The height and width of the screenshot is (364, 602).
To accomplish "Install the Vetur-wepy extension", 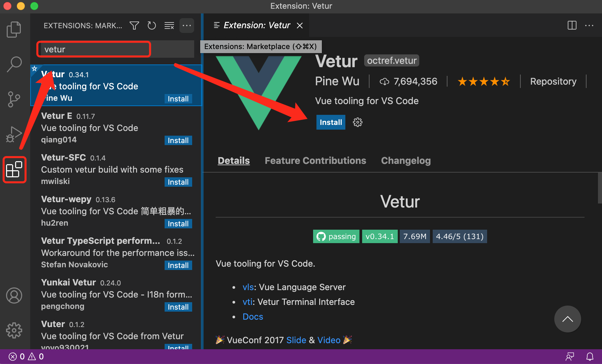I will point(178,224).
